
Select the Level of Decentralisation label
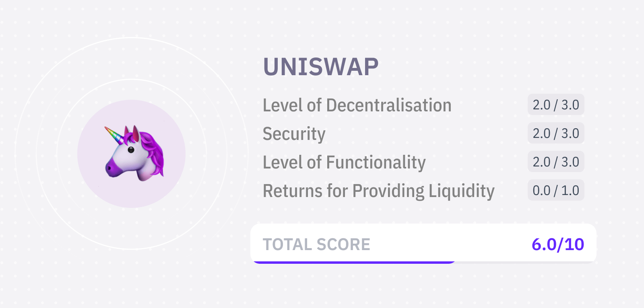tap(357, 105)
